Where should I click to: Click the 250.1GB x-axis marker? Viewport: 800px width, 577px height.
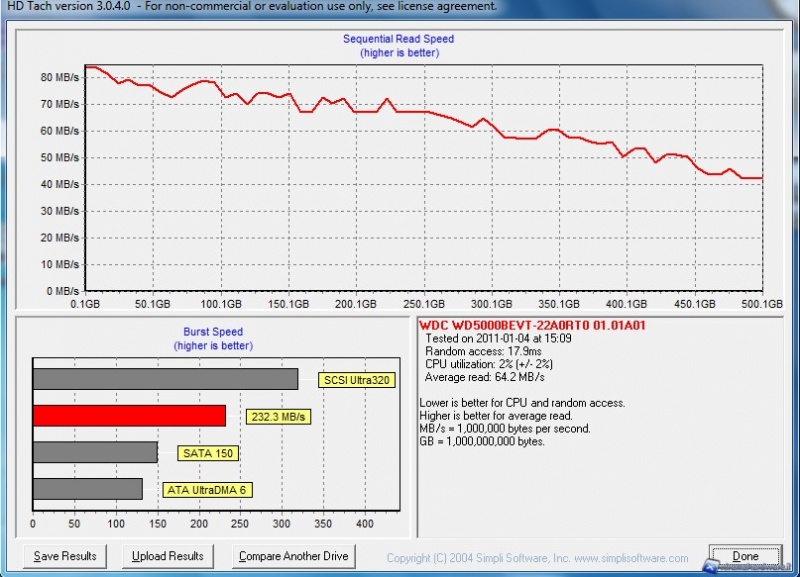click(x=427, y=303)
